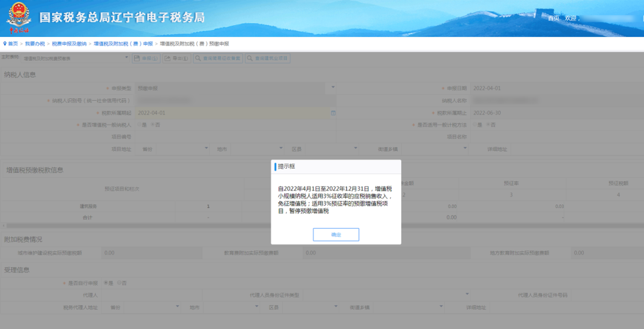Go to 税费申报及缴纳 breadcrumb
Screen dimensions: 644x329
click(x=69, y=44)
